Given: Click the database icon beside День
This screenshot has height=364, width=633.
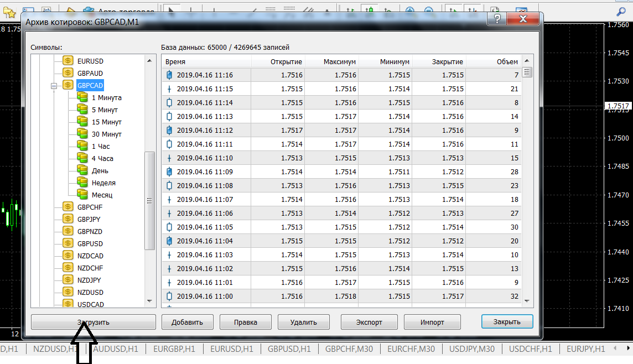Looking at the screenshot, I should pyautogui.click(x=82, y=170).
